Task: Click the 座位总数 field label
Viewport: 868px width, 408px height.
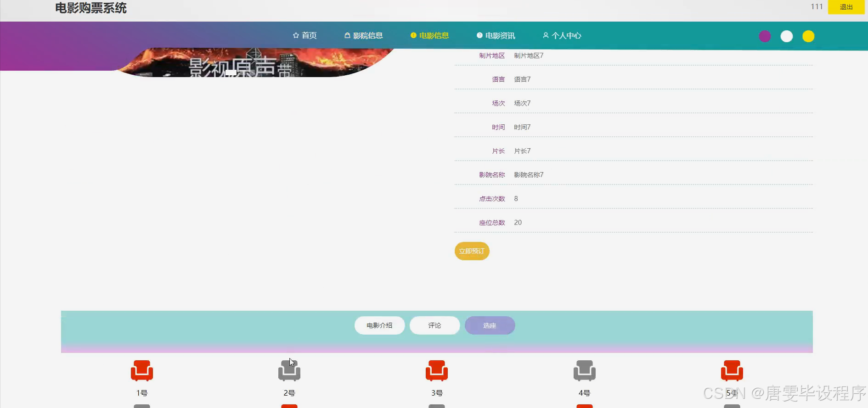Action: coord(492,223)
